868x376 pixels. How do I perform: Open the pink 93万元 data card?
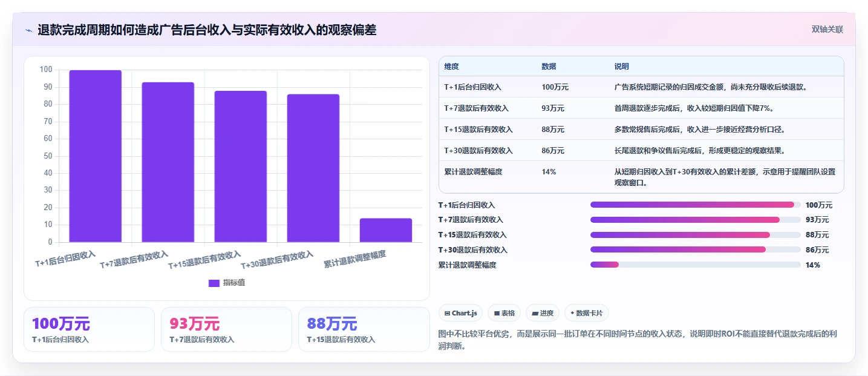pyautogui.click(x=227, y=329)
